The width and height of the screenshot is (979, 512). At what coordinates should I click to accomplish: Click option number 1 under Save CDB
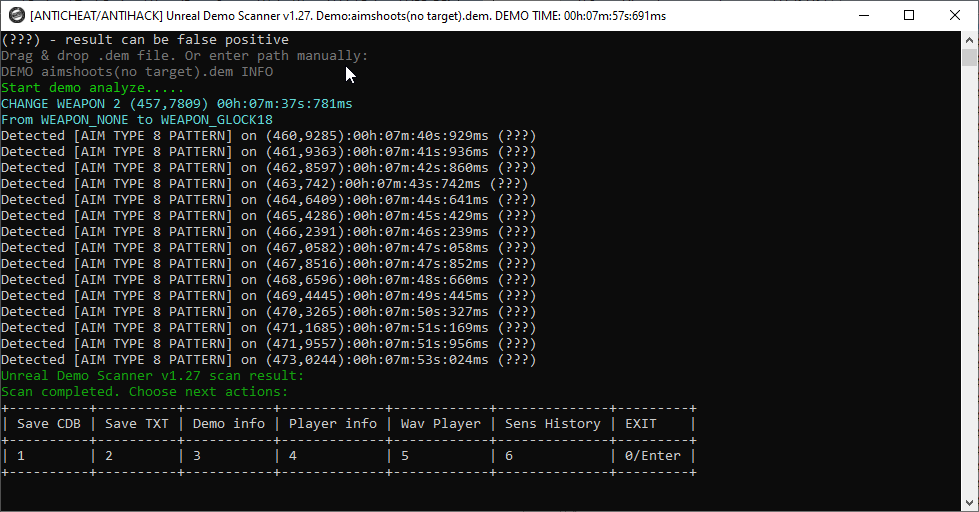click(21, 456)
